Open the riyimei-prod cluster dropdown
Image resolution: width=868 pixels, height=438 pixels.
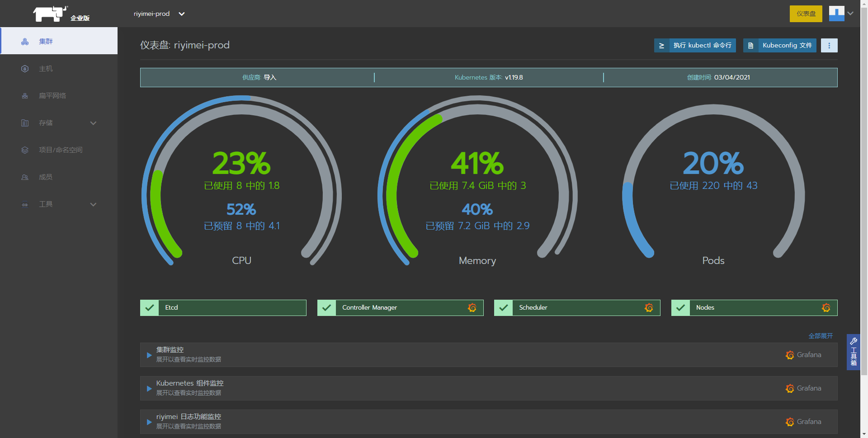(x=159, y=14)
